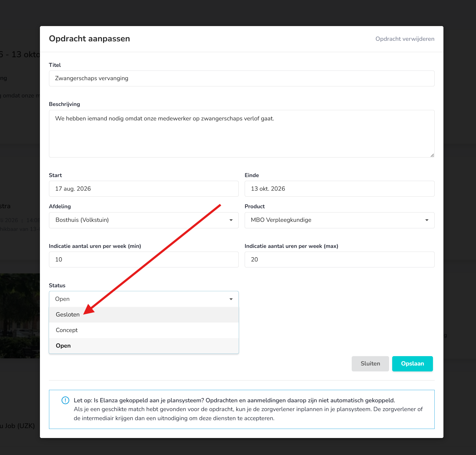Click the minimum hours per week field
The image size is (476, 455).
coord(144,260)
